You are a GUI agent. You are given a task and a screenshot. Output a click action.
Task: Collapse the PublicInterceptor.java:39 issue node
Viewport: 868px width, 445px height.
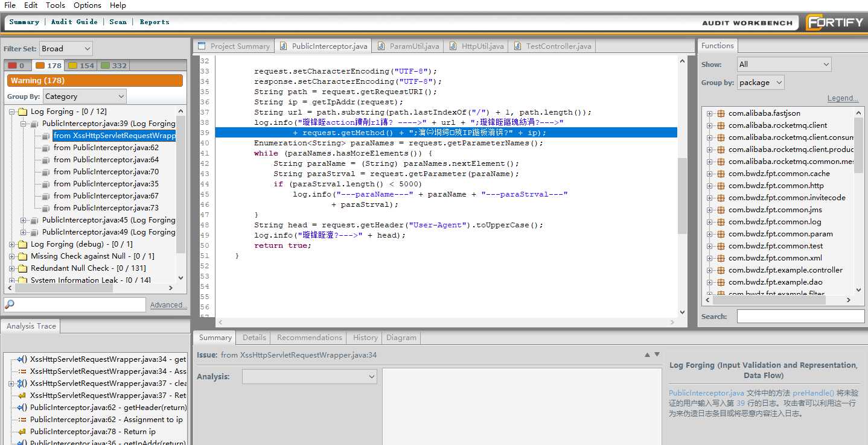(x=24, y=124)
